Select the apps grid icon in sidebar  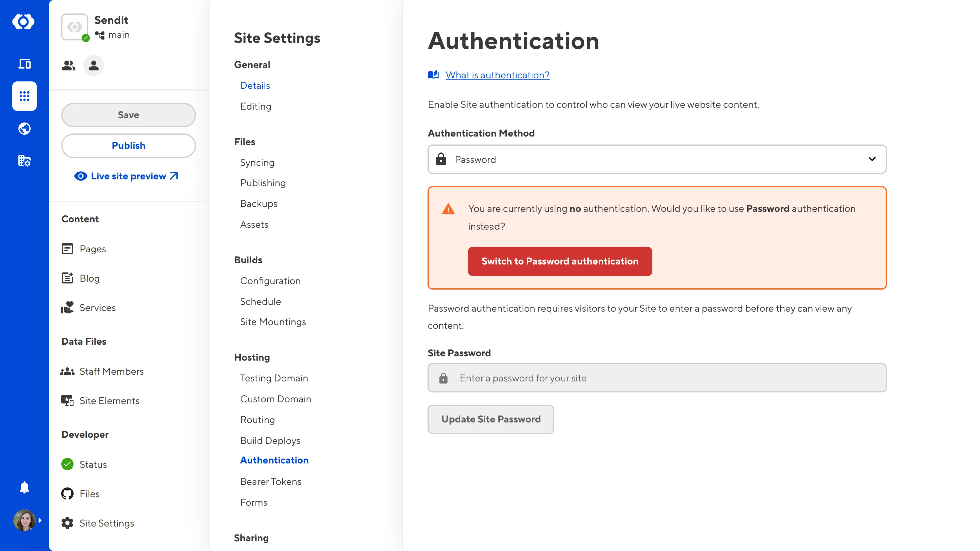pos(24,96)
